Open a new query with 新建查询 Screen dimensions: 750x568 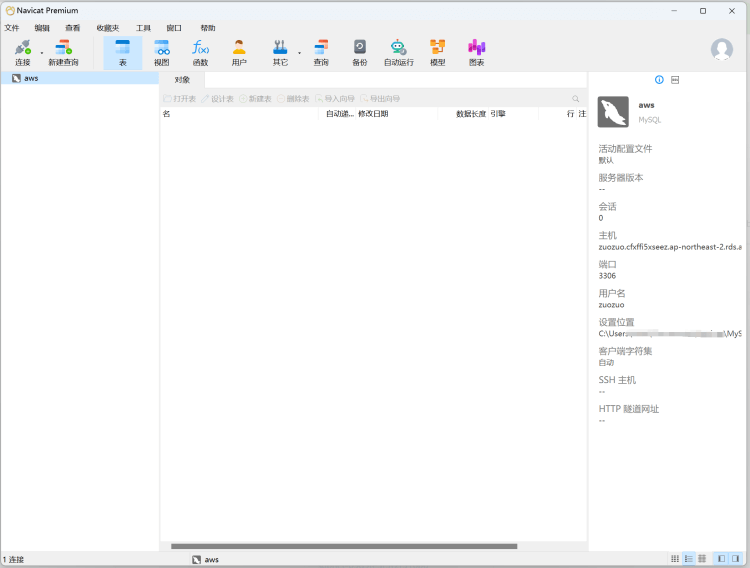[63, 52]
